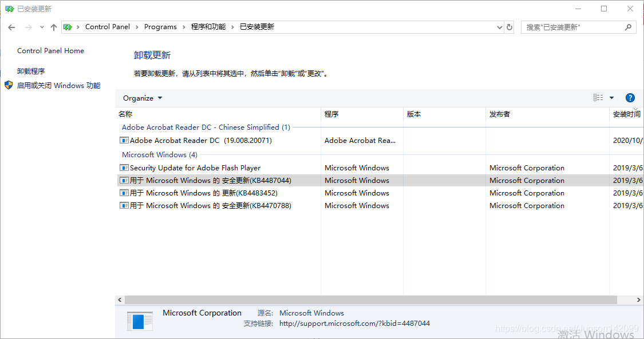Open Control Panel Home link
Image resolution: width=644 pixels, height=339 pixels.
[50, 51]
